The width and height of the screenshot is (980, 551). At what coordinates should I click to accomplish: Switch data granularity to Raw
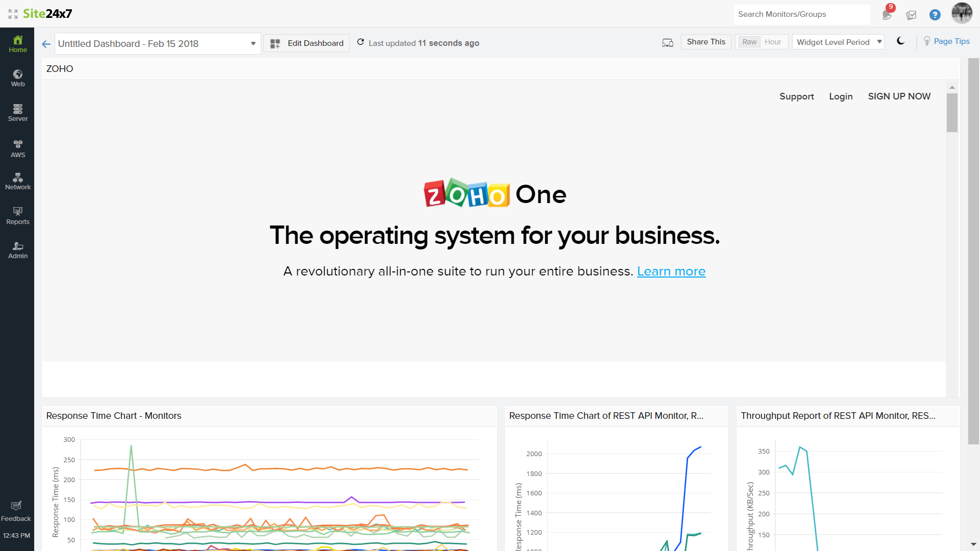749,42
